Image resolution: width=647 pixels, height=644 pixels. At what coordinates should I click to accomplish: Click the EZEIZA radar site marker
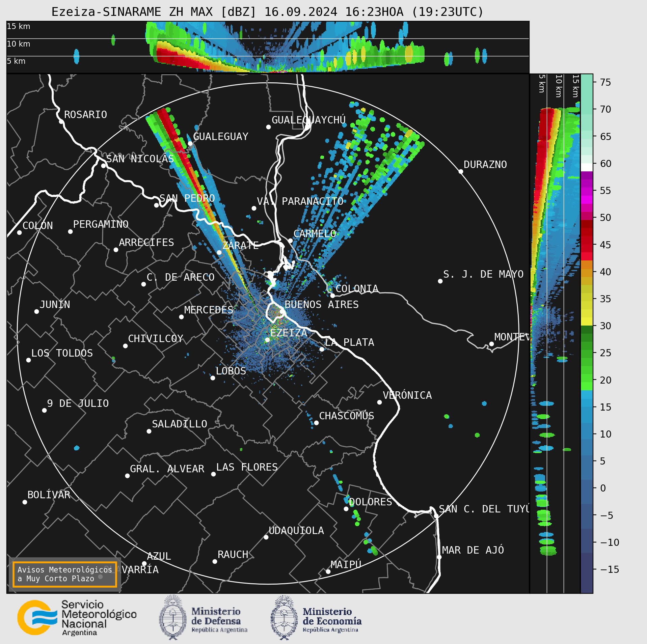point(267,340)
